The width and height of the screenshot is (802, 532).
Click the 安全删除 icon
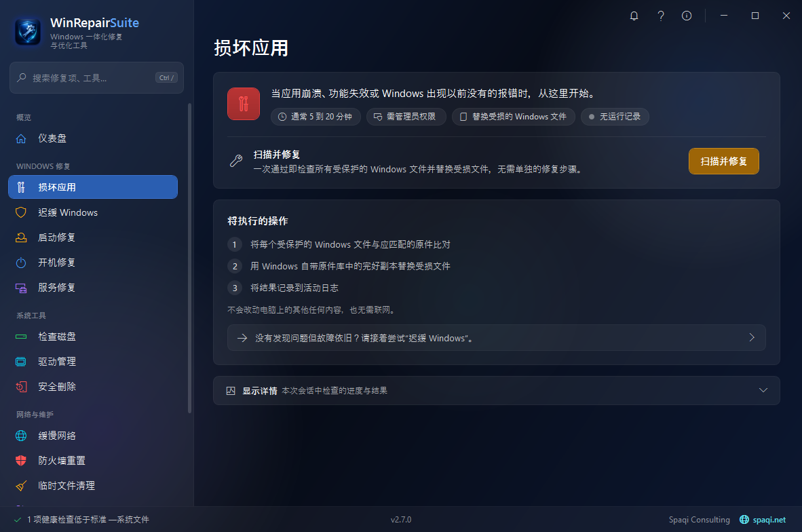(x=21, y=387)
